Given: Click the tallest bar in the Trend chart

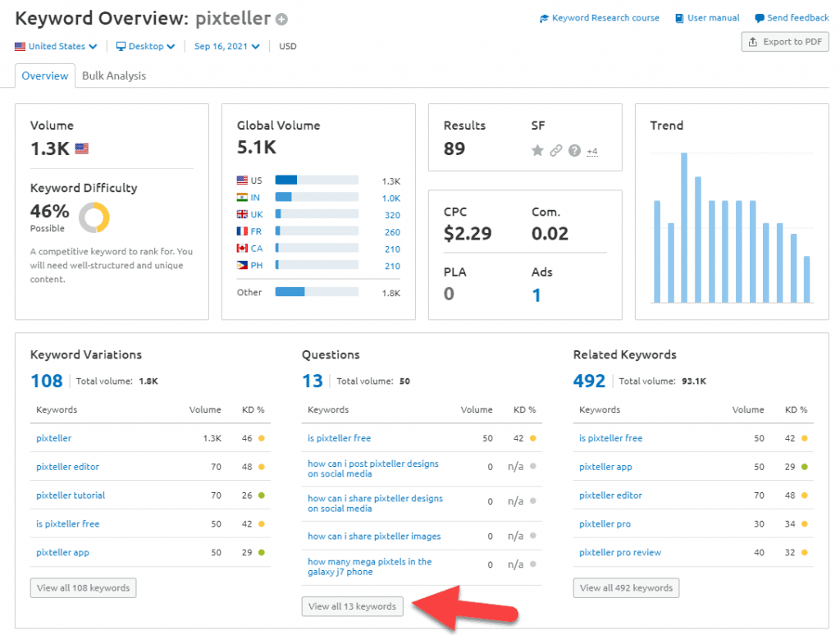Looking at the screenshot, I should (684, 228).
